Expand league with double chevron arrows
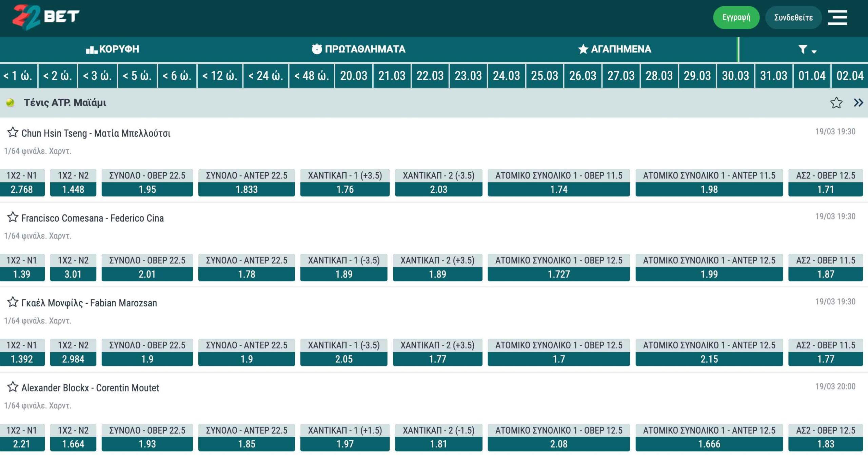Image resolution: width=868 pixels, height=455 pixels. click(858, 102)
